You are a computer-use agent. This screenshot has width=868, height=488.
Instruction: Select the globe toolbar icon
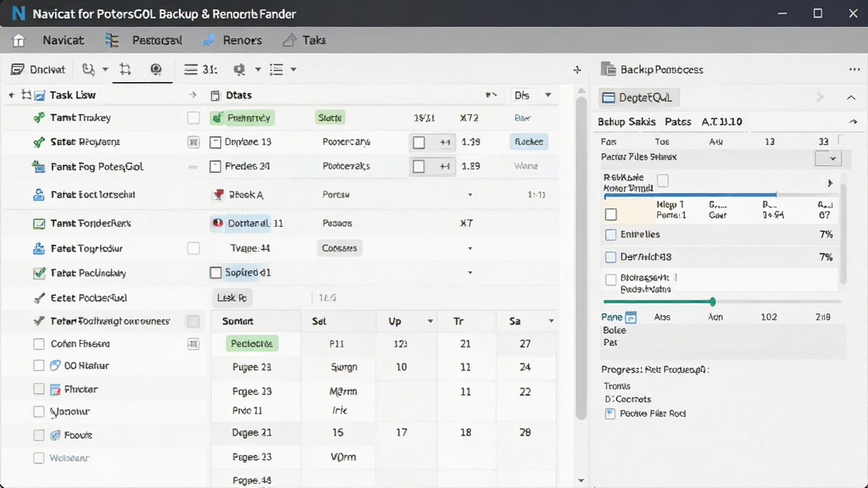pos(156,69)
